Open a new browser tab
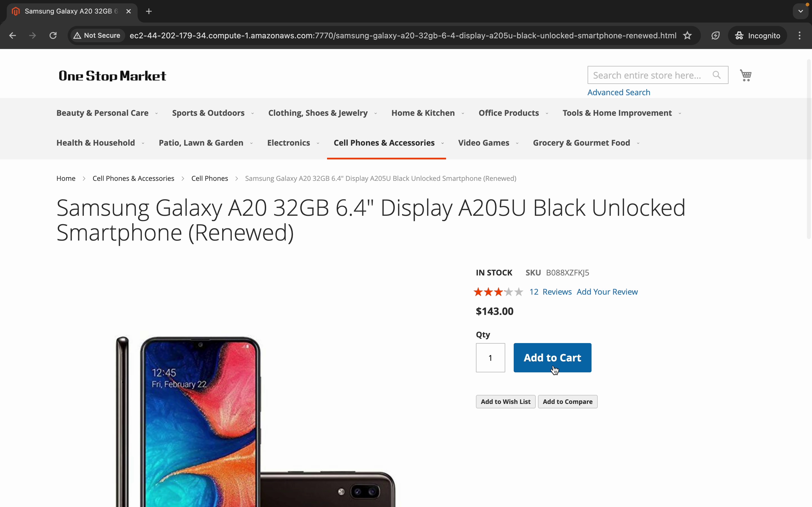Viewport: 812px width, 507px height. click(149, 11)
